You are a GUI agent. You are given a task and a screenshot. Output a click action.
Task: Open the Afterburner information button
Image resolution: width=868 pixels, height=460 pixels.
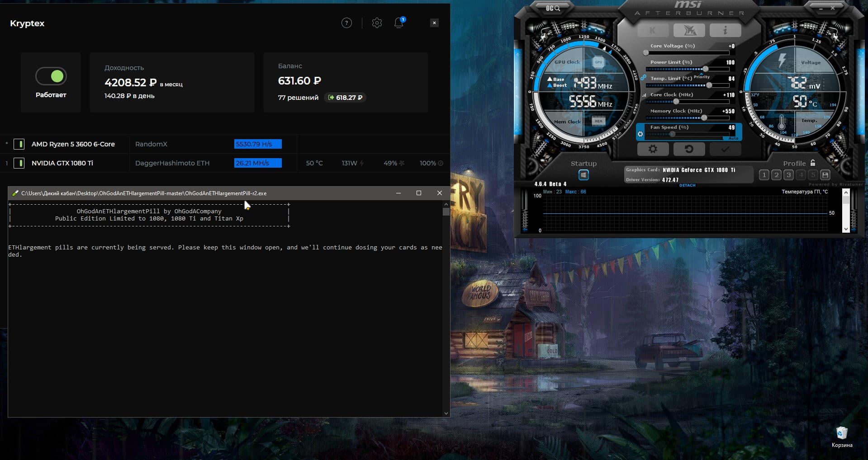point(725,30)
